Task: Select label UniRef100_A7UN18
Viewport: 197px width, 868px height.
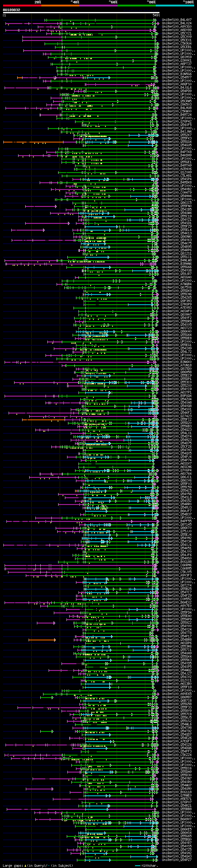Action: pos(177,365)
